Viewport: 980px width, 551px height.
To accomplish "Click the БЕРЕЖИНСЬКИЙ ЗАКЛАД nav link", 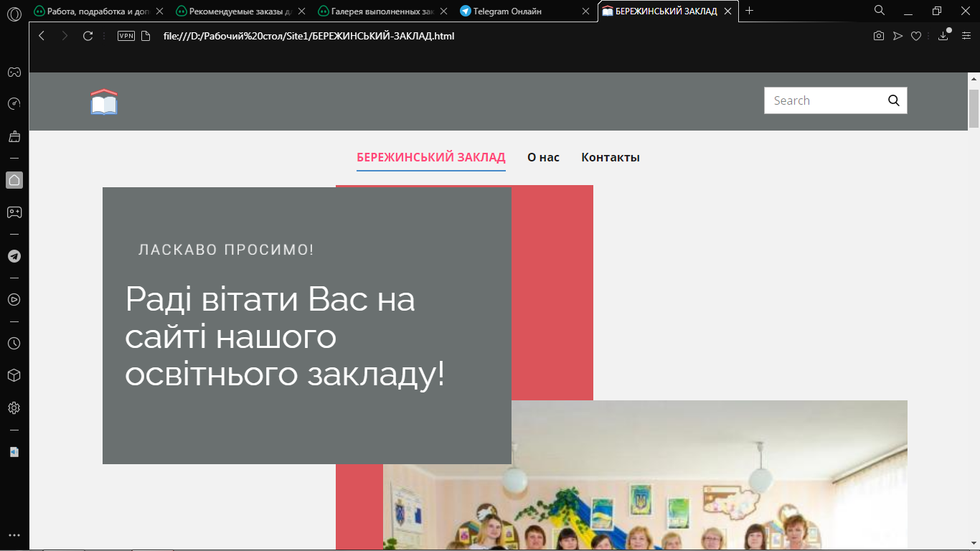I will pyautogui.click(x=431, y=157).
